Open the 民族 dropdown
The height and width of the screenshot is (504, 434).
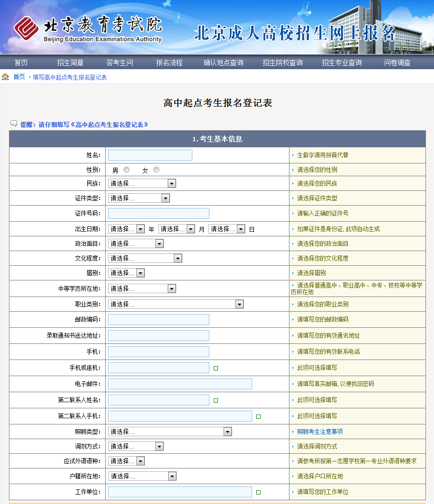[x=142, y=183]
